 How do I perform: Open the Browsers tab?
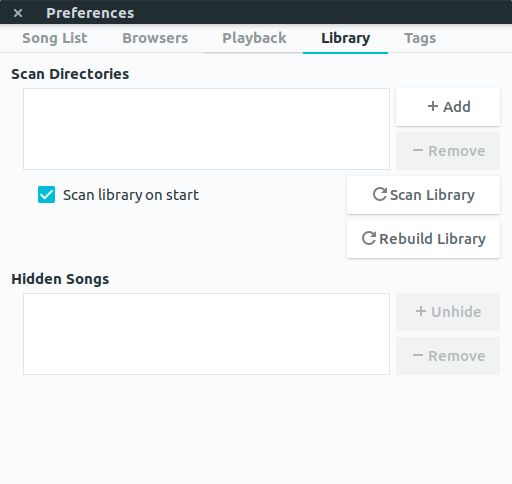click(x=155, y=38)
